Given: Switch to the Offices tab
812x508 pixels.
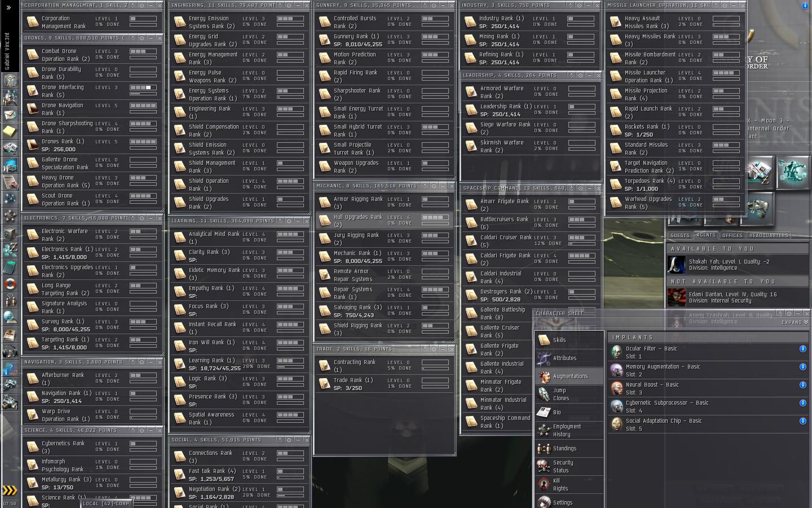Looking at the screenshot, I should [x=732, y=235].
